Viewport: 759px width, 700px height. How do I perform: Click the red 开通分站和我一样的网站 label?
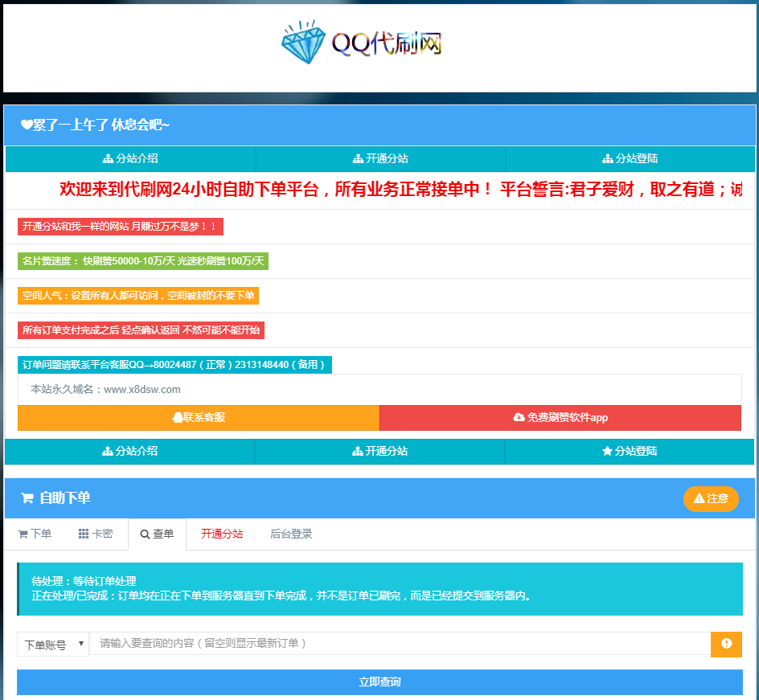tap(120, 227)
